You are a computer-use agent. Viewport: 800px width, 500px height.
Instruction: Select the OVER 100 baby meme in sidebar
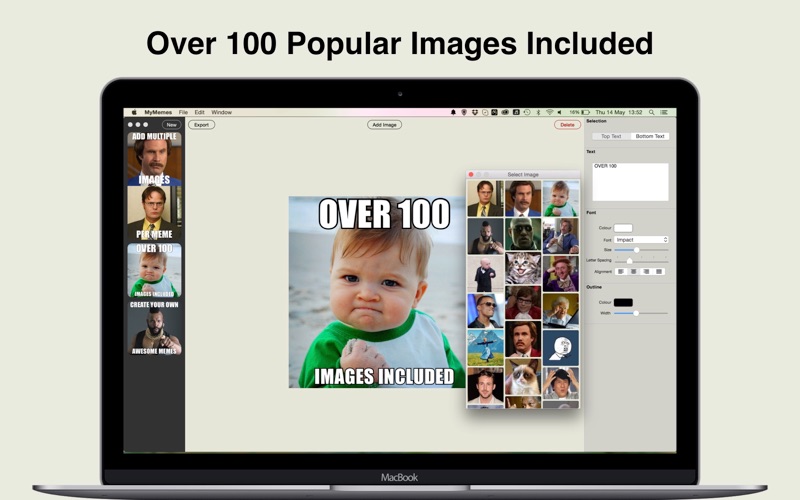(154, 270)
